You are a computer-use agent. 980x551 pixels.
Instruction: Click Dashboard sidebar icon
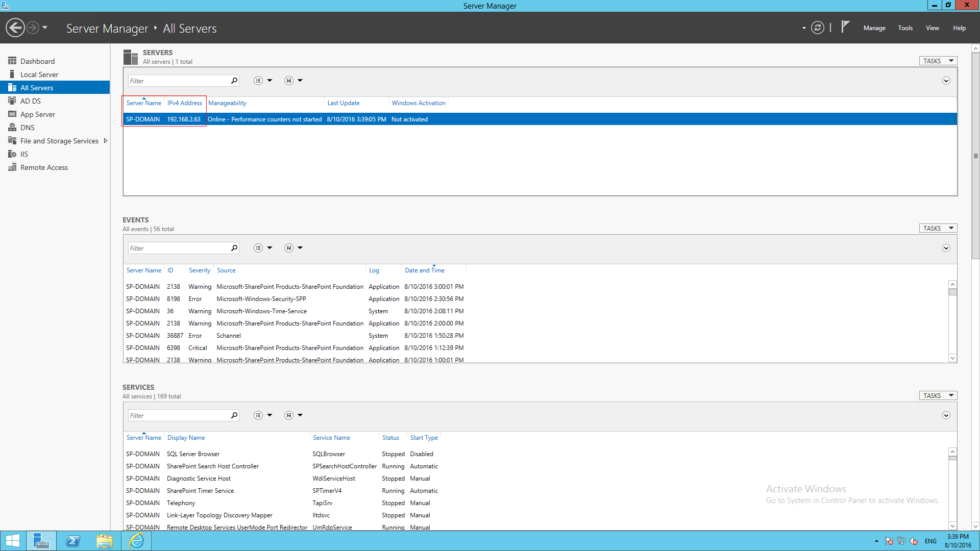pos(12,61)
